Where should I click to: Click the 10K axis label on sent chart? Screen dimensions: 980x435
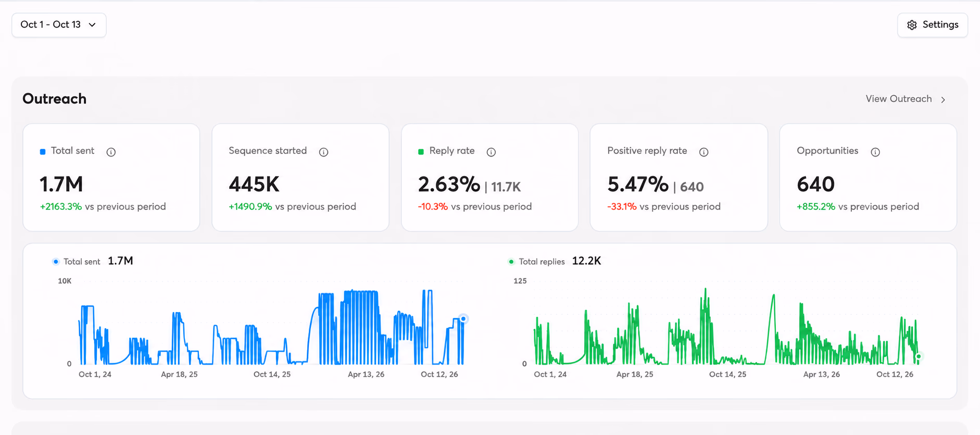[x=65, y=281]
